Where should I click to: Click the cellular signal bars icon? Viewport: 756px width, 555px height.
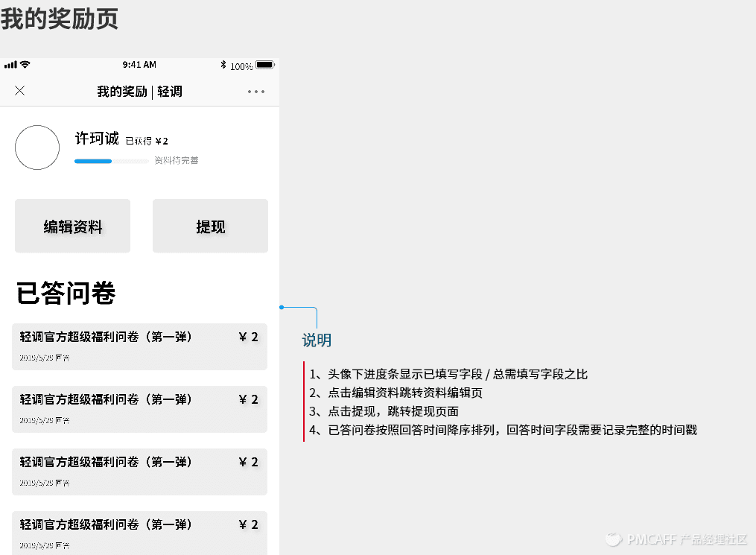click(x=10, y=65)
